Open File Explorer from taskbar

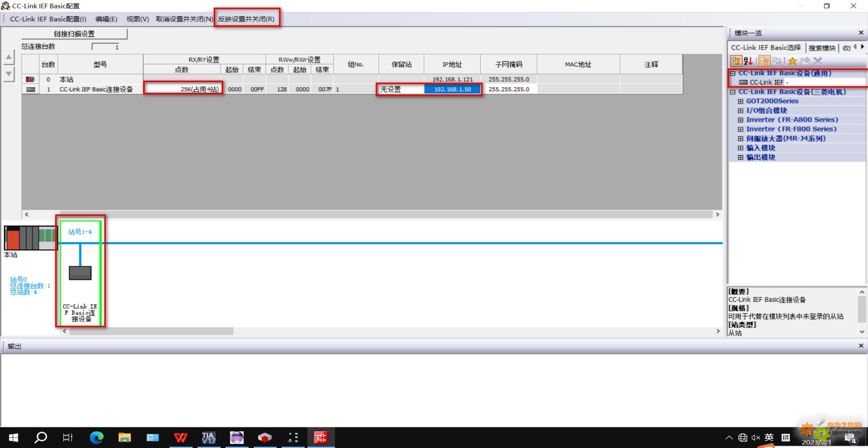point(125,437)
